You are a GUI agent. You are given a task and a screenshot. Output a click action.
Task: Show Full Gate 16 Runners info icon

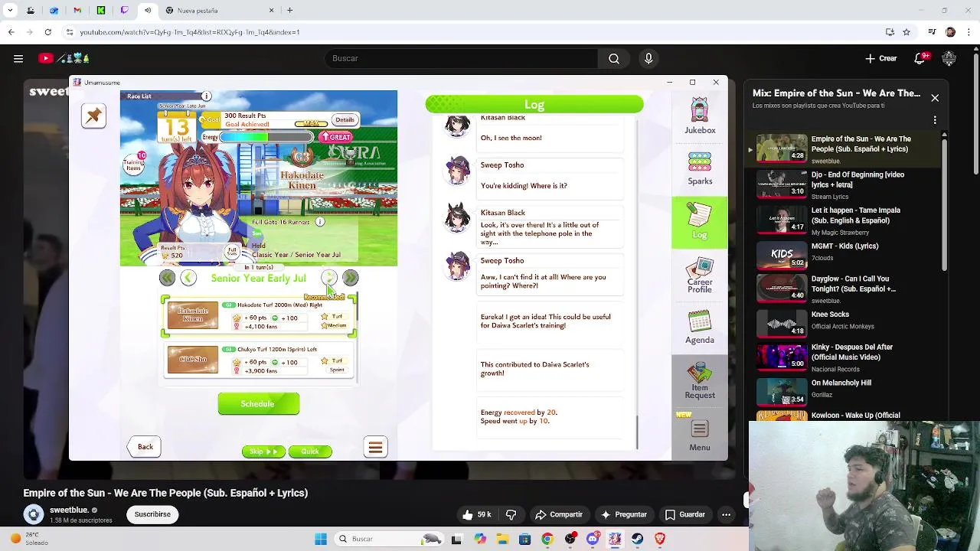tap(320, 222)
